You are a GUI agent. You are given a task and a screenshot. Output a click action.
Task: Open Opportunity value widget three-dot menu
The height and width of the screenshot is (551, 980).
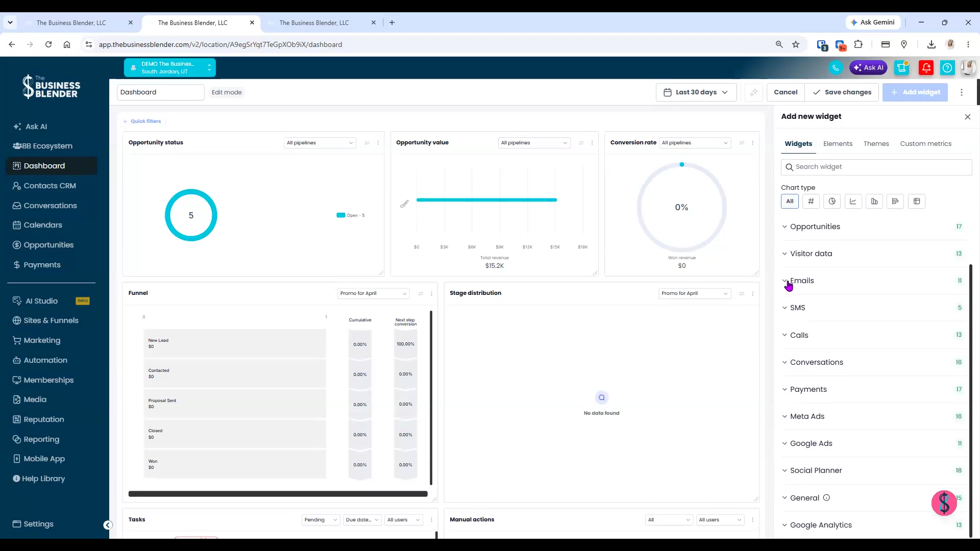click(x=592, y=143)
